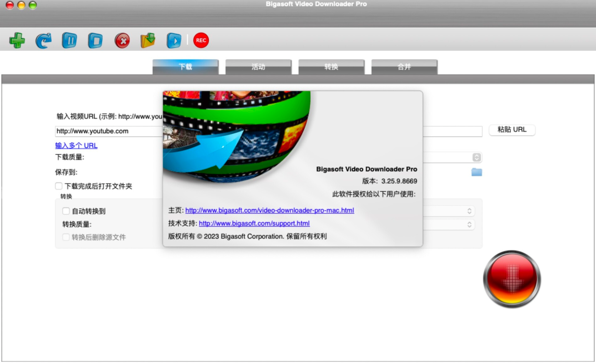Viewport: 596px width, 364px height.
Task: Switch to the 下载 tab
Action: (185, 67)
